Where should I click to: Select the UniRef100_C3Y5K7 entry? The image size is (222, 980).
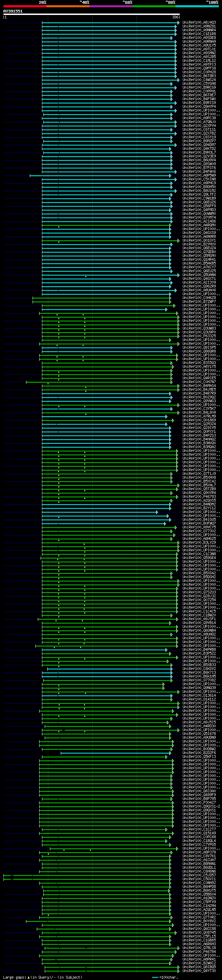pyautogui.click(x=199, y=408)
